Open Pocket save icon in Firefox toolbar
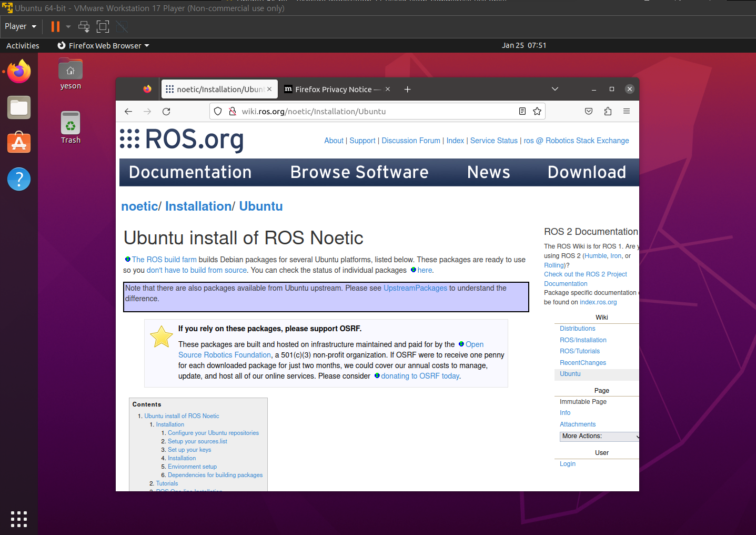 coord(589,111)
